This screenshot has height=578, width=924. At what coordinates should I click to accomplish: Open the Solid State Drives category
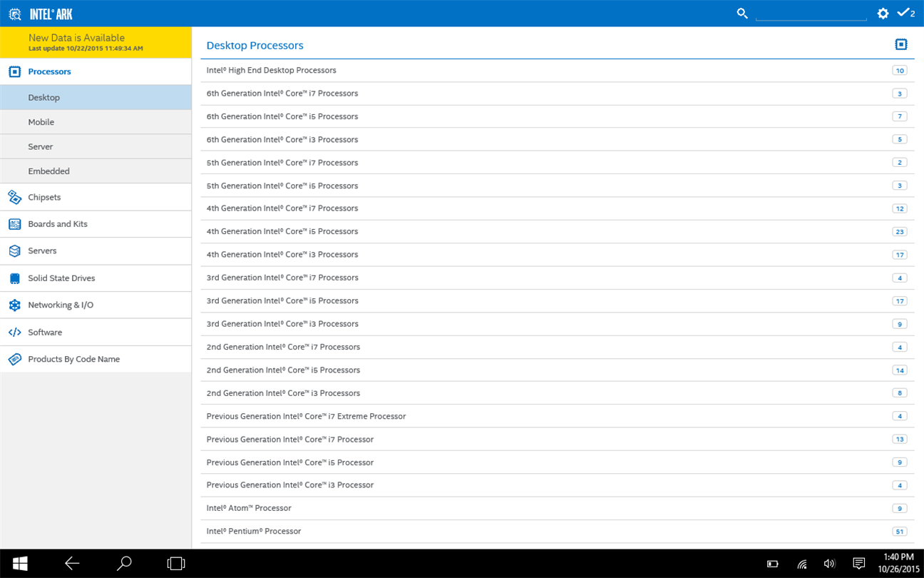click(96, 278)
